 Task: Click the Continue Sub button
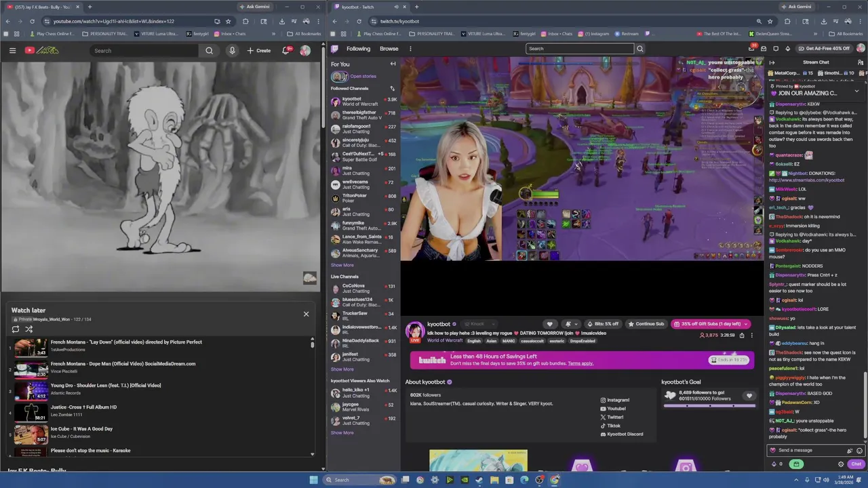646,324
